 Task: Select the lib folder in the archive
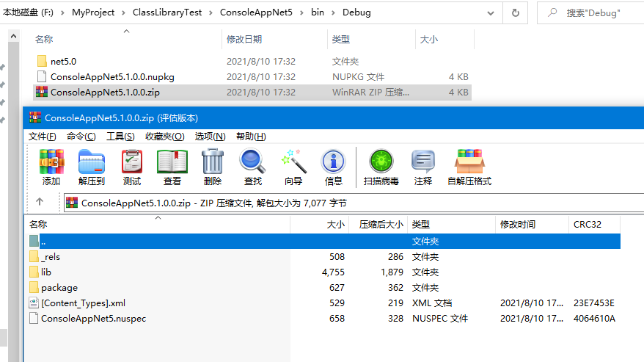coord(46,272)
